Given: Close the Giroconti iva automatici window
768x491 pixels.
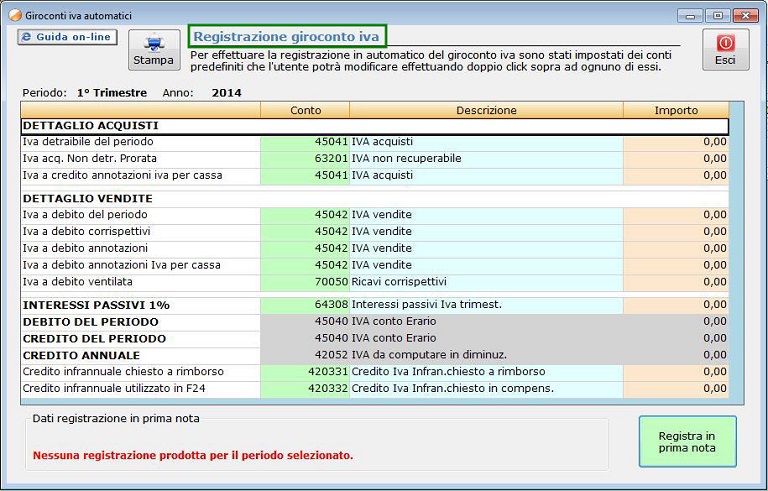Looking at the screenshot, I should point(746,16).
